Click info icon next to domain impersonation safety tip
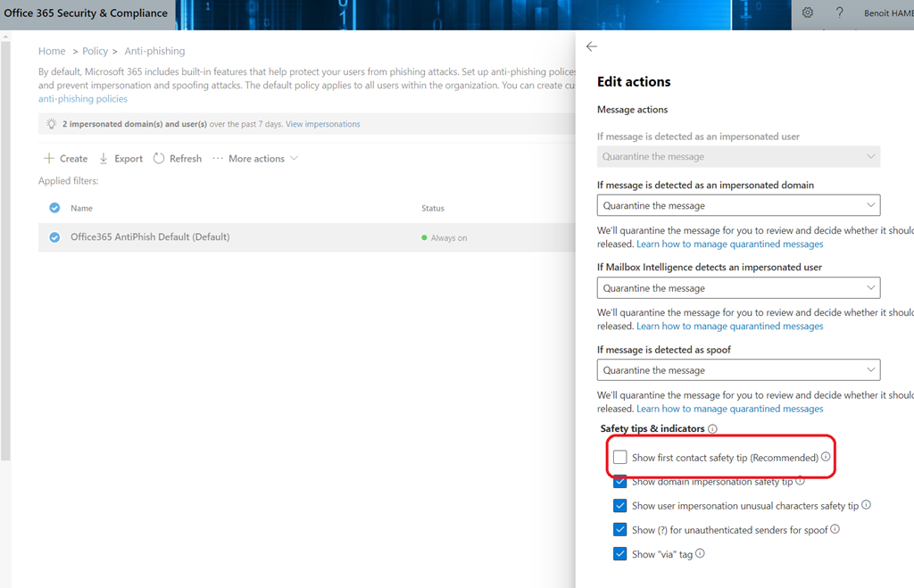Viewport: 914px width, 588px height. (x=801, y=481)
